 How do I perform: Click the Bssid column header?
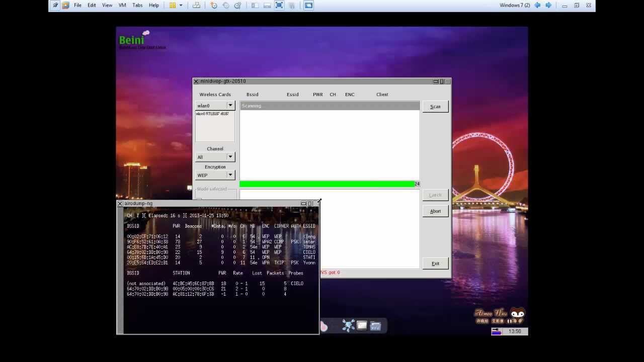coord(253,95)
